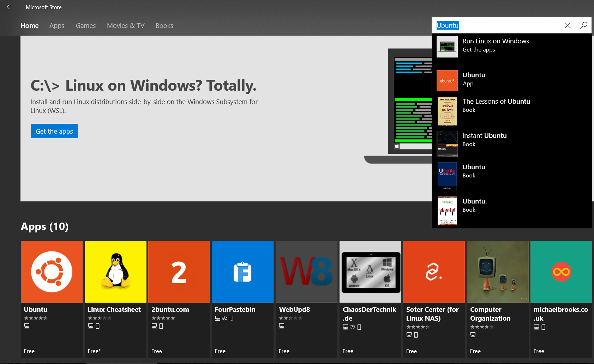
Task: Open the Ubuntu app tile icon
Action: (x=52, y=272)
